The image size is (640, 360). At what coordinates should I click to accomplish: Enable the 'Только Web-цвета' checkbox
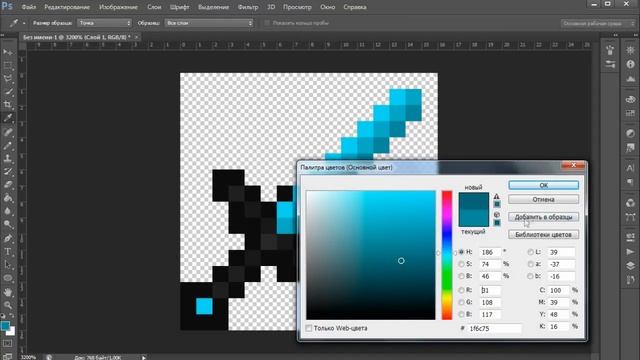point(309,328)
